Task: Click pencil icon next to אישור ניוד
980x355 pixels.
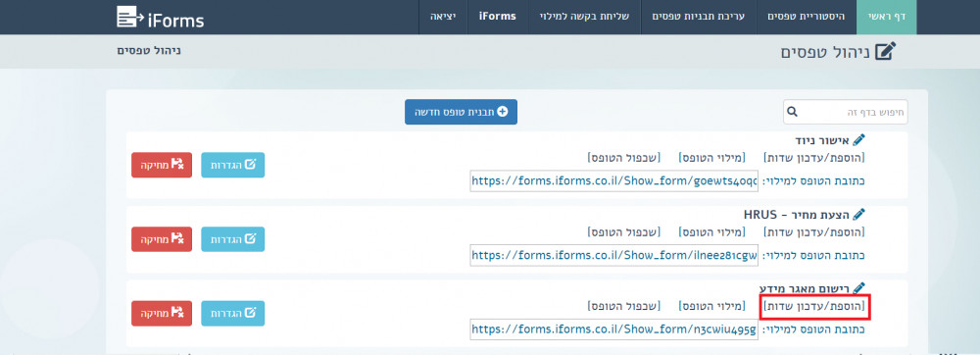Action: 858,139
